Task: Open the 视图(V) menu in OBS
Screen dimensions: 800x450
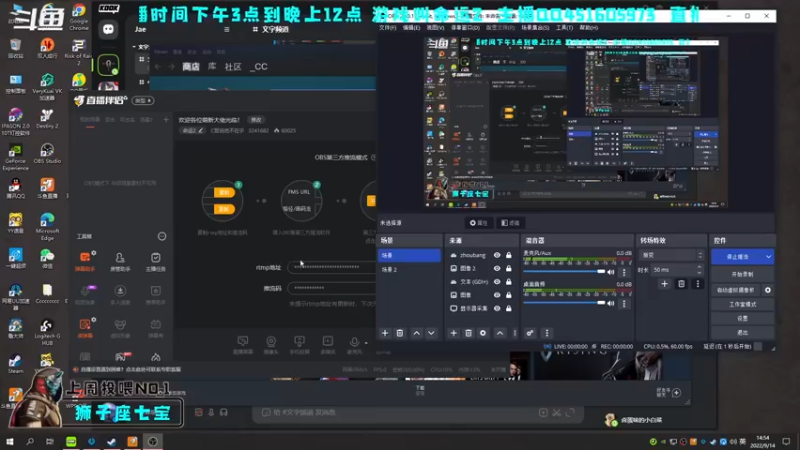Action: pos(435,28)
